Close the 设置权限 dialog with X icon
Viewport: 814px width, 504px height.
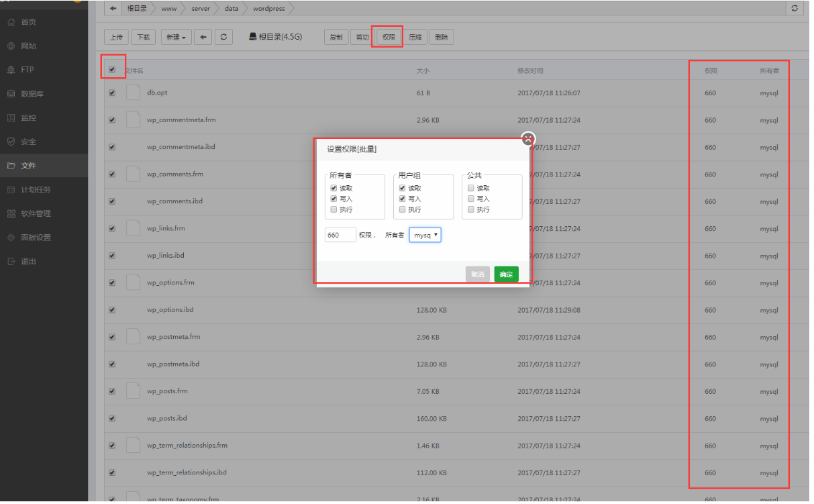528,139
